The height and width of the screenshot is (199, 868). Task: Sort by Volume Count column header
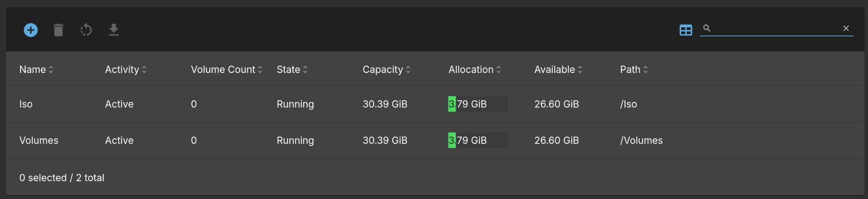point(226,69)
